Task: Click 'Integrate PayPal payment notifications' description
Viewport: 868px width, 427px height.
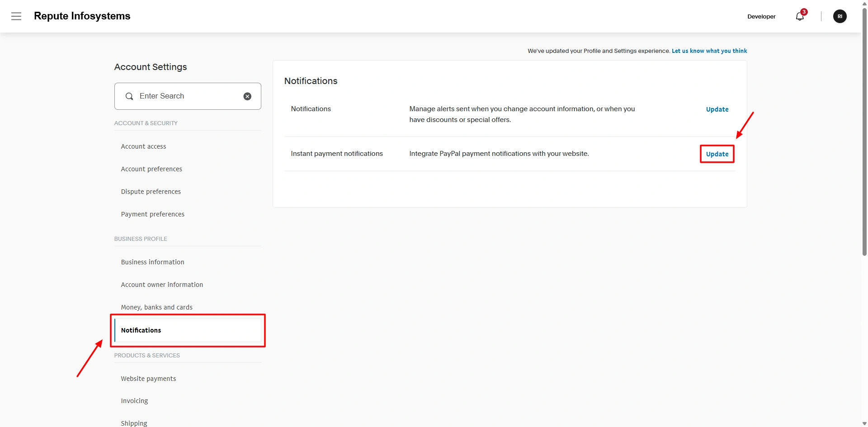Action: click(499, 154)
